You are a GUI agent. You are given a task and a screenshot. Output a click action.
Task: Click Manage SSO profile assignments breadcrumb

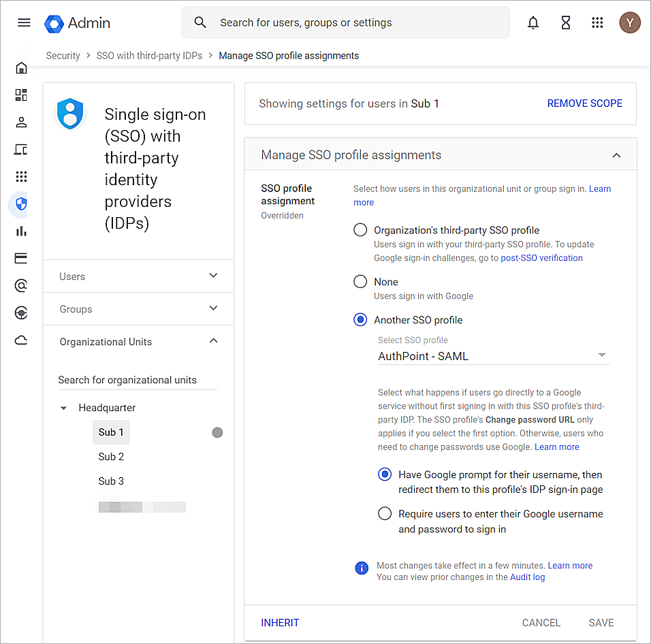tap(289, 56)
